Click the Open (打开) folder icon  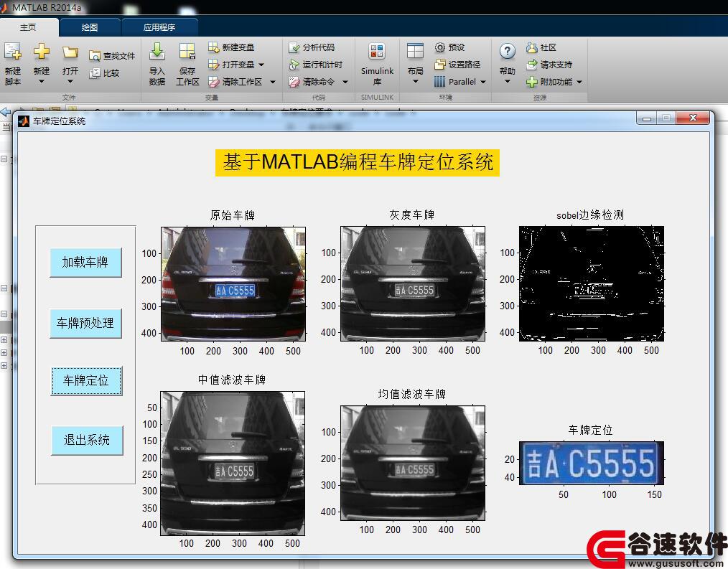coord(70,52)
